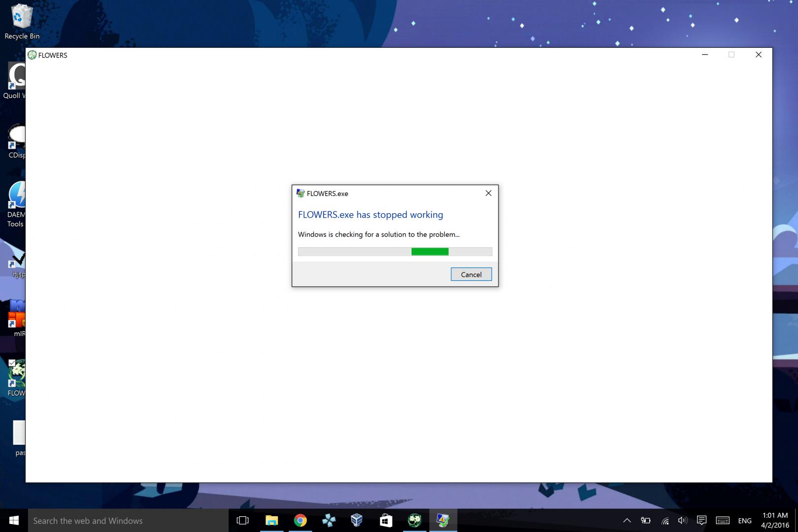Viewport: 798px width, 532px height.
Task: Open the touch keyboard tray icon
Action: pos(723,520)
